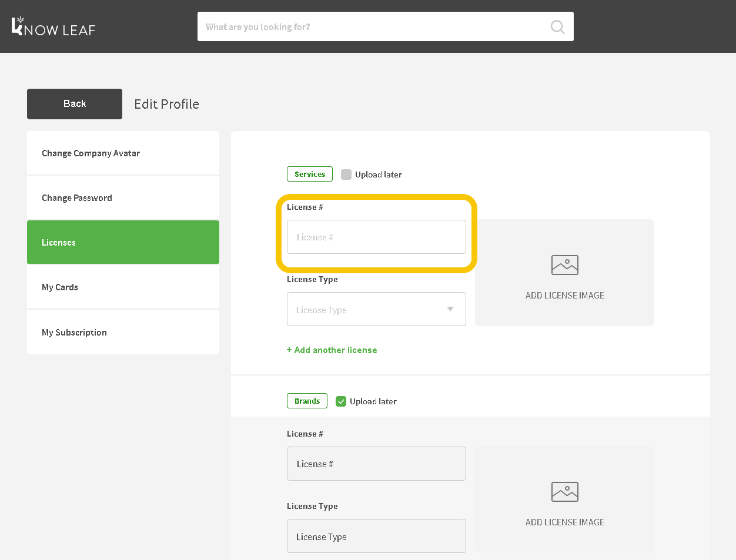Click the Brands License # input field

(376, 464)
